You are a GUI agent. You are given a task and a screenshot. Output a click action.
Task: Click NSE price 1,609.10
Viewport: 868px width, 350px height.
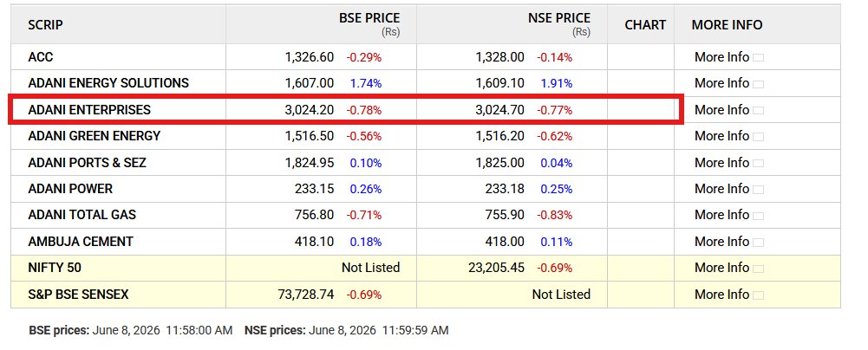(499, 83)
